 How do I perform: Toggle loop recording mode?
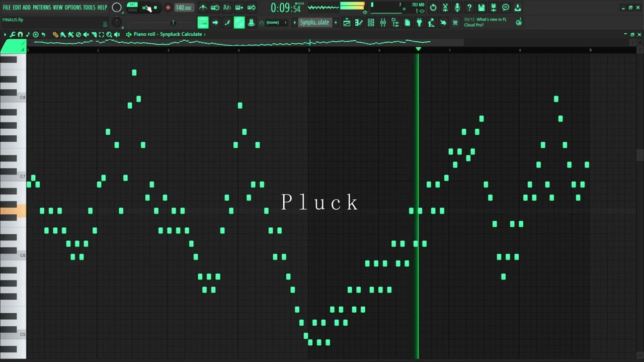click(251, 8)
